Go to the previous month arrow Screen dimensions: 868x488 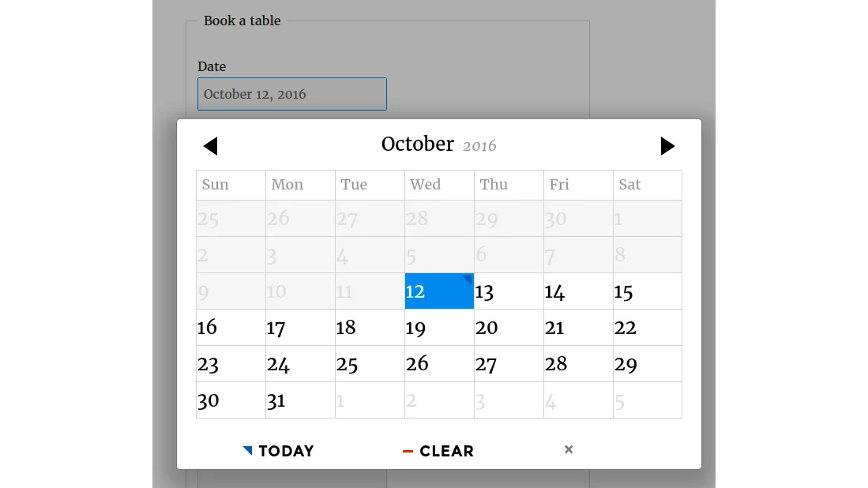210,146
